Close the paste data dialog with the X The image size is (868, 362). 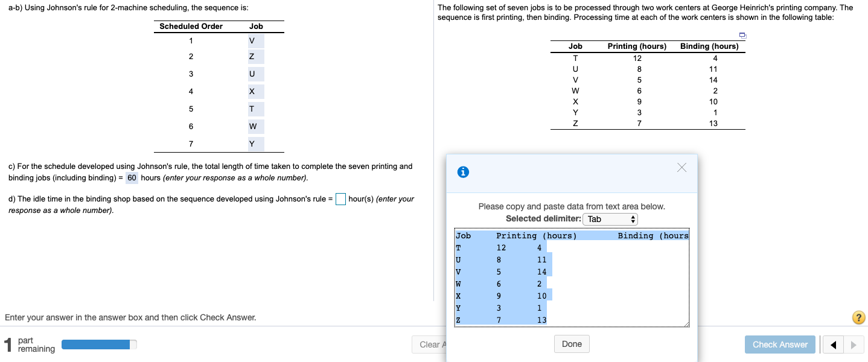681,168
